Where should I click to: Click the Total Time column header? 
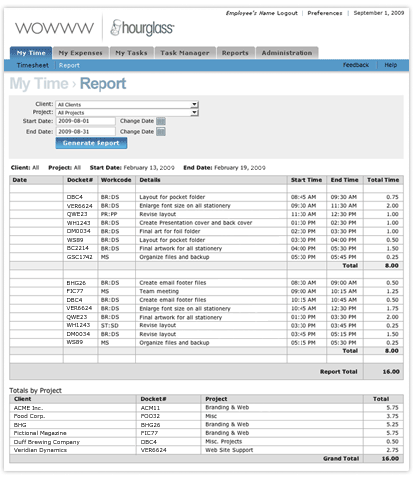pyautogui.click(x=383, y=180)
